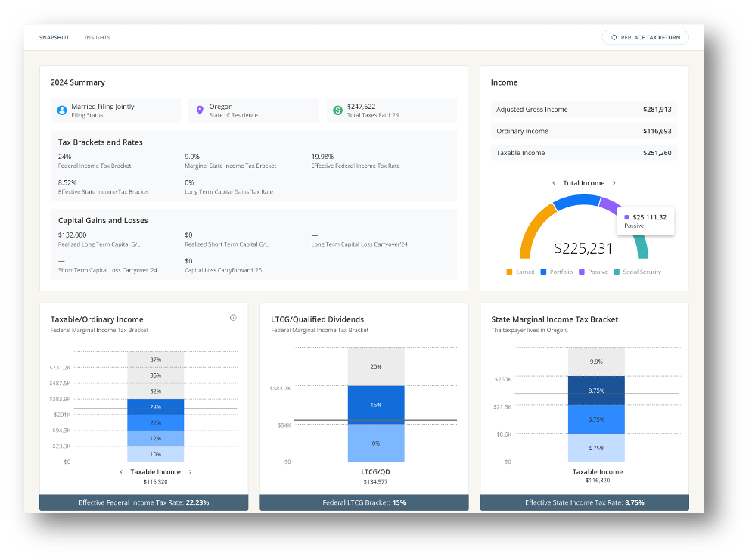Toggle the Earned legend item
Viewport: 752px width, 560px height.
[x=520, y=272]
